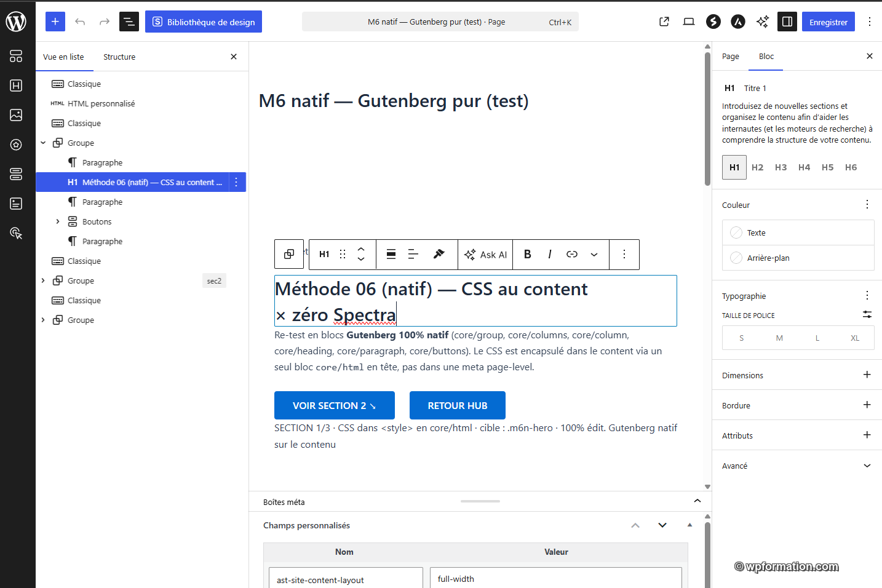Add Bordure options with plus
882x588 pixels.
pos(867,405)
